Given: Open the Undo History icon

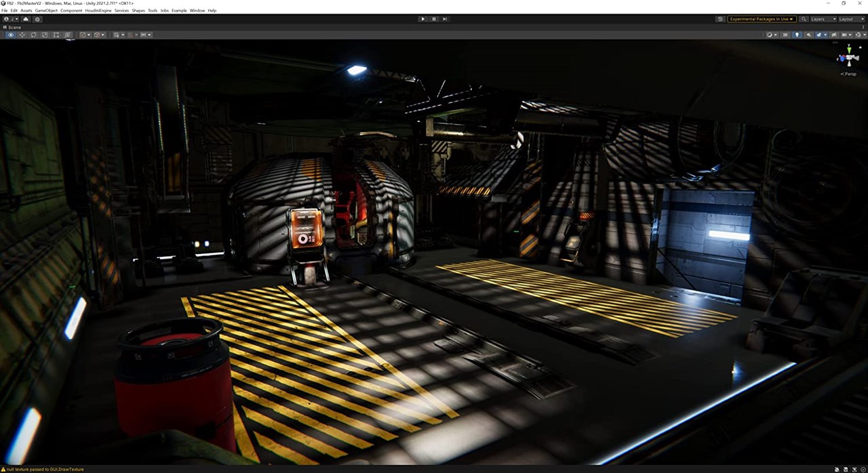Looking at the screenshot, I should point(719,19).
